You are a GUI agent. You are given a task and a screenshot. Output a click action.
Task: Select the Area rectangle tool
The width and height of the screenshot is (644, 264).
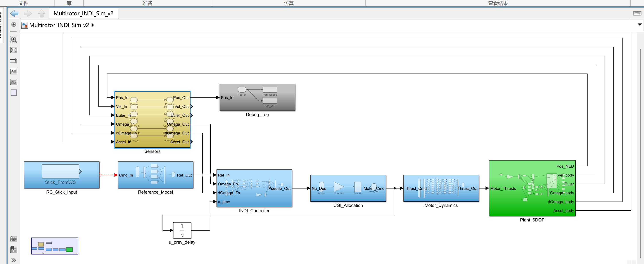coord(14,93)
